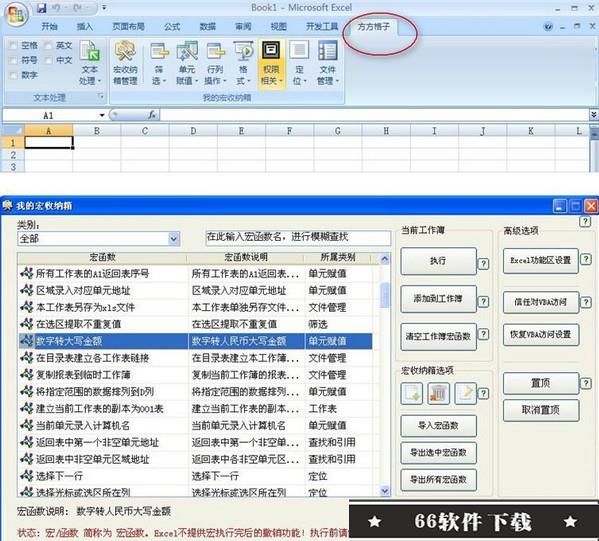Enable the 符号 checkbox
Screen dimensions: 599x541
(13, 60)
